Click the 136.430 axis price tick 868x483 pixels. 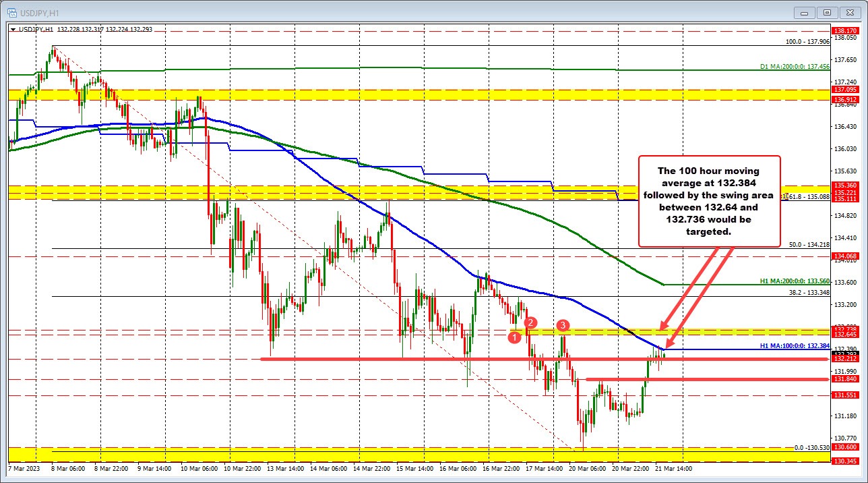[x=844, y=126]
